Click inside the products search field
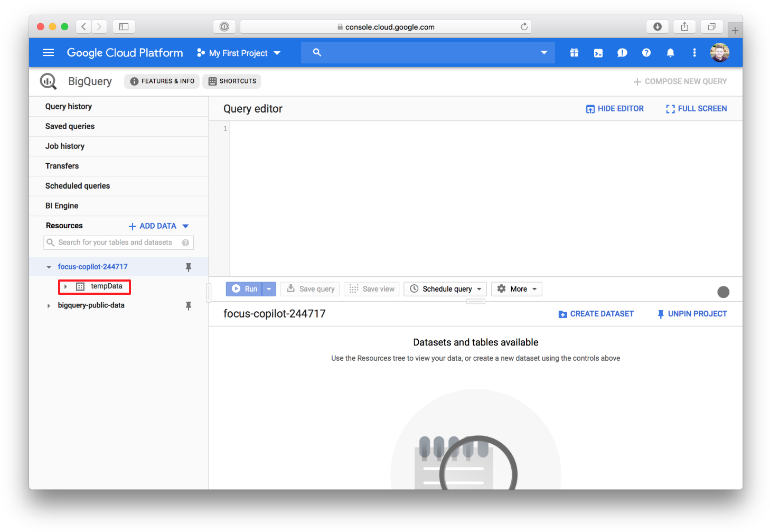This screenshot has height=532, width=770. pyautogui.click(x=428, y=52)
